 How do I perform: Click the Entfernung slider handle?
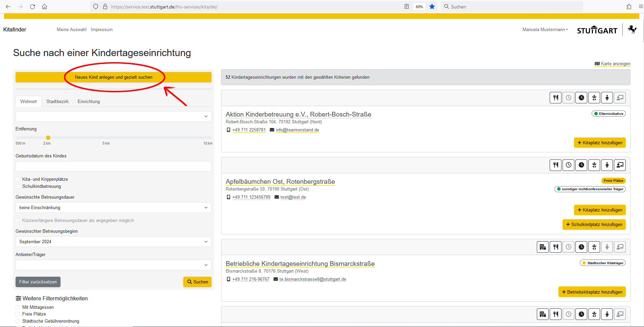tap(48, 138)
